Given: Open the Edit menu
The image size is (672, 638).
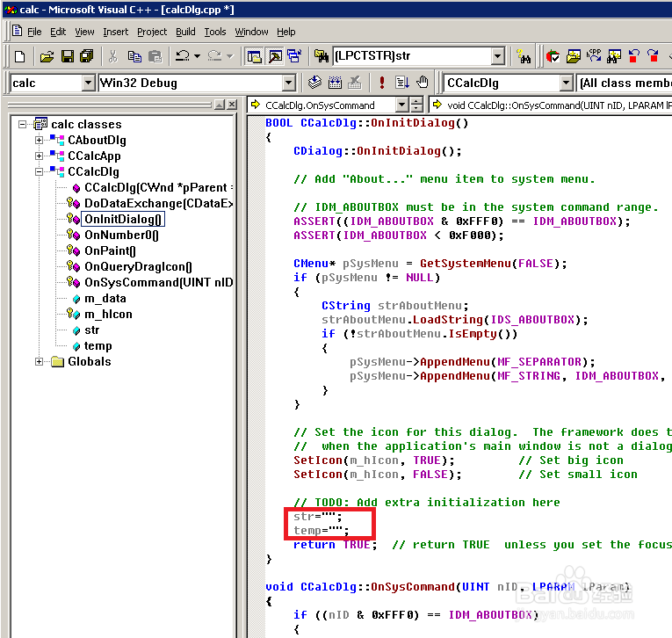Looking at the screenshot, I should [x=58, y=32].
